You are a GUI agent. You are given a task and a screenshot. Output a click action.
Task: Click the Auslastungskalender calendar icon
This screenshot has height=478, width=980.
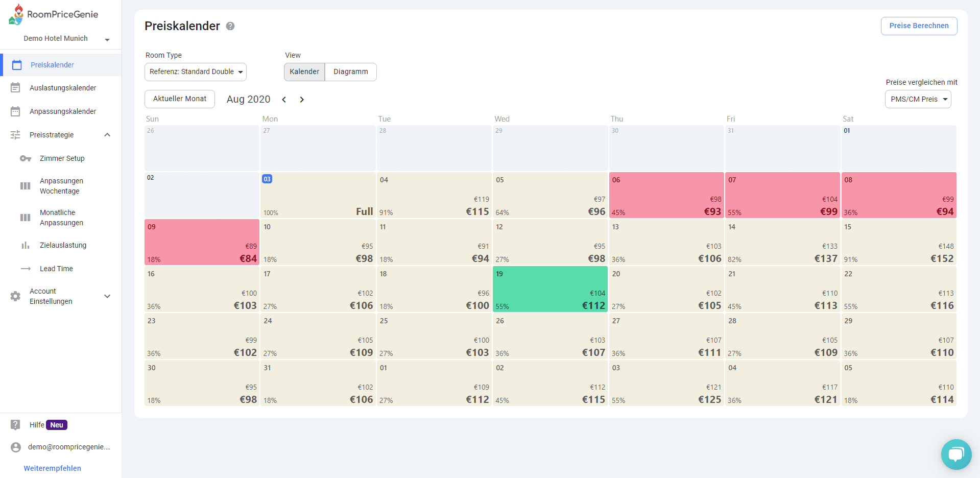15,88
